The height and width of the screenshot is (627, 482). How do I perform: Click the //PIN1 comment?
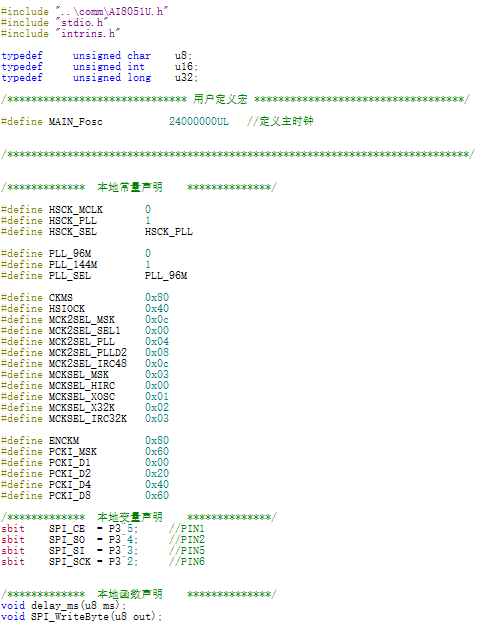pyautogui.click(x=187, y=529)
